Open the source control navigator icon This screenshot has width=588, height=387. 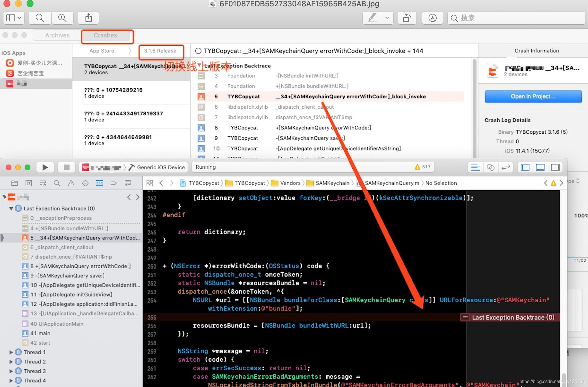coord(29,183)
